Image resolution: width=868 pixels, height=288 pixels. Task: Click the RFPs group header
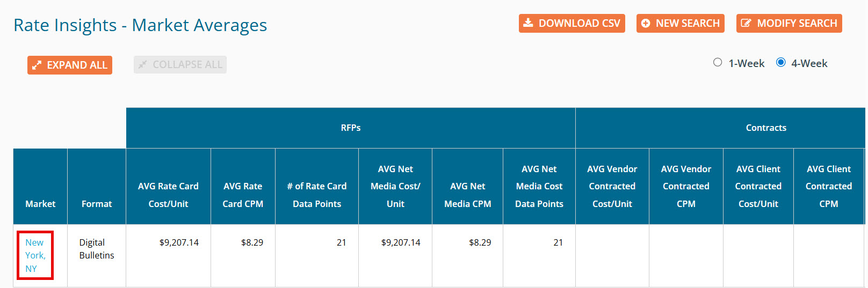pyautogui.click(x=350, y=128)
